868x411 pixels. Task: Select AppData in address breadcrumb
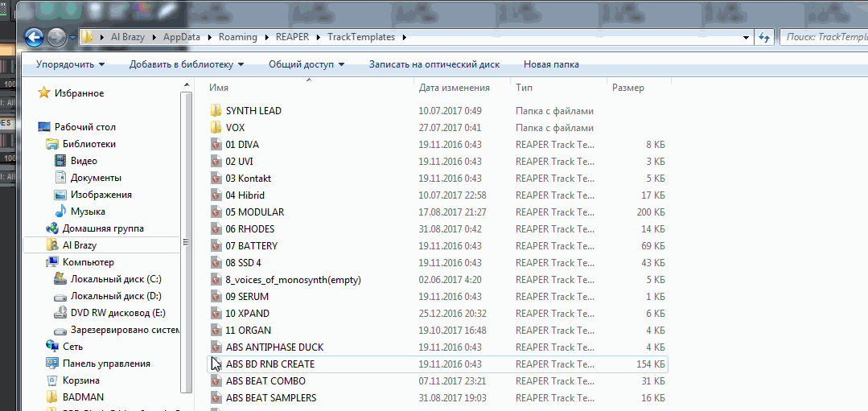click(x=182, y=37)
